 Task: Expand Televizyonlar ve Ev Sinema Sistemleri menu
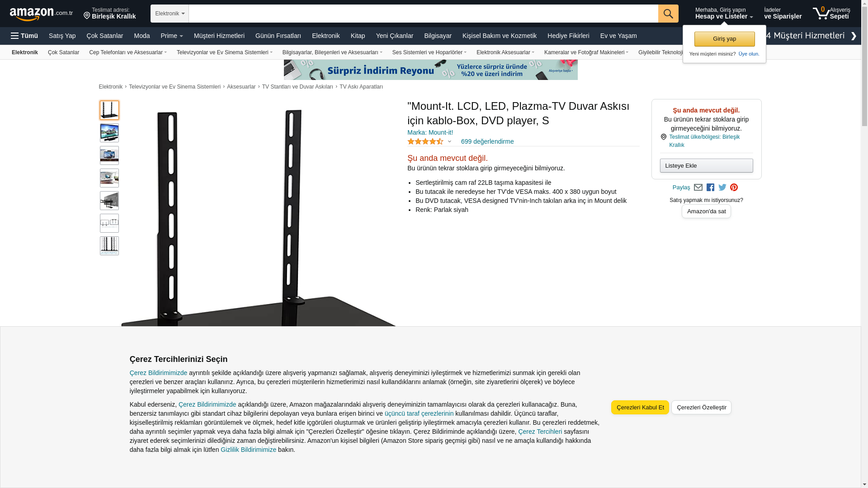pos(224,52)
